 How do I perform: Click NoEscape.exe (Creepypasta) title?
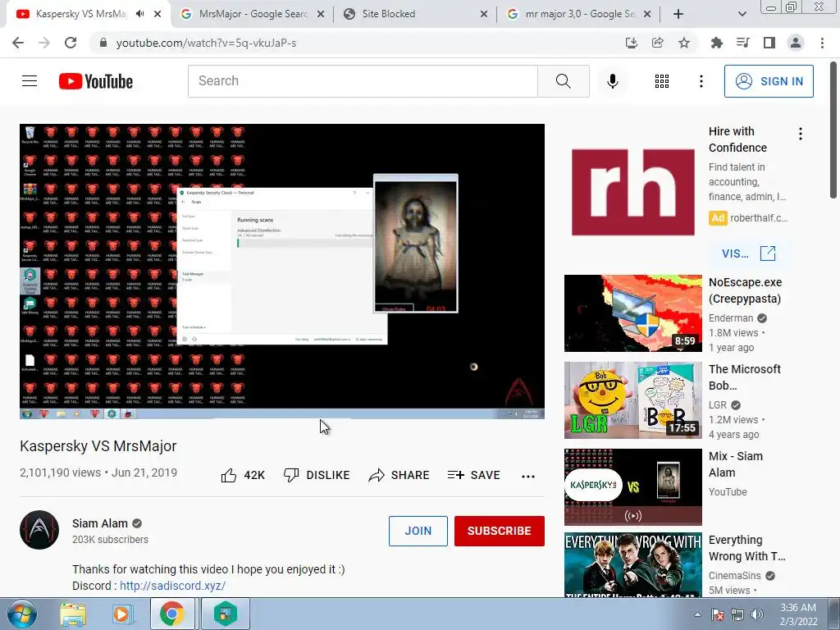coord(745,290)
